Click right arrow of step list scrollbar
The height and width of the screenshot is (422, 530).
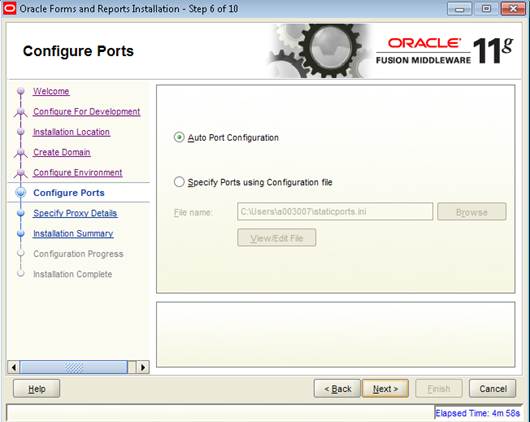point(143,367)
